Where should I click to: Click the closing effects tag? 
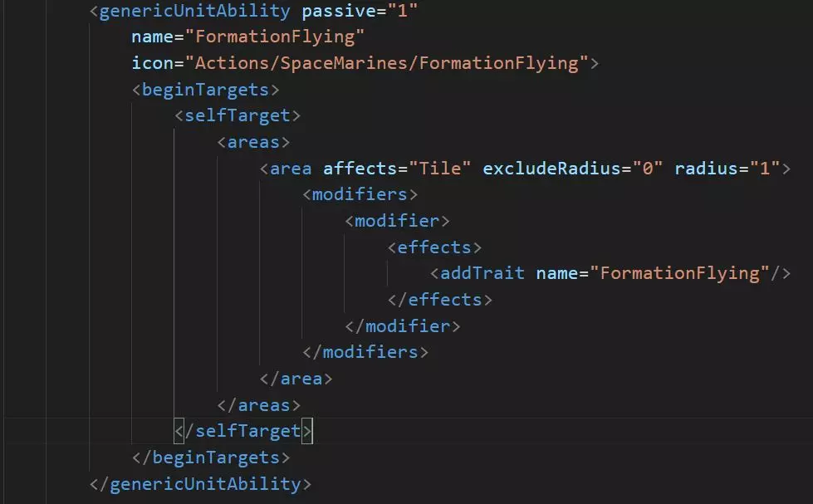[x=439, y=301]
